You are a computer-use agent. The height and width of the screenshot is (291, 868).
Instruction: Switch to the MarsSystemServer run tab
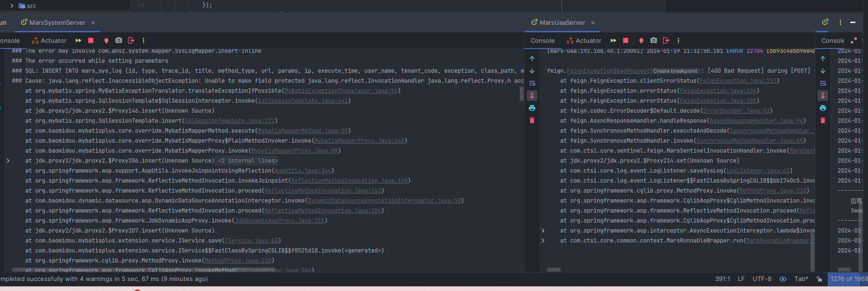(x=53, y=22)
